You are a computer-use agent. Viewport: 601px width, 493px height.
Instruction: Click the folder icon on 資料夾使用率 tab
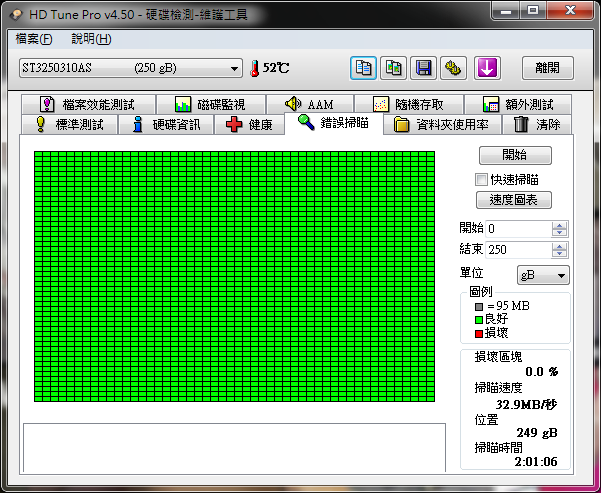(x=401, y=125)
